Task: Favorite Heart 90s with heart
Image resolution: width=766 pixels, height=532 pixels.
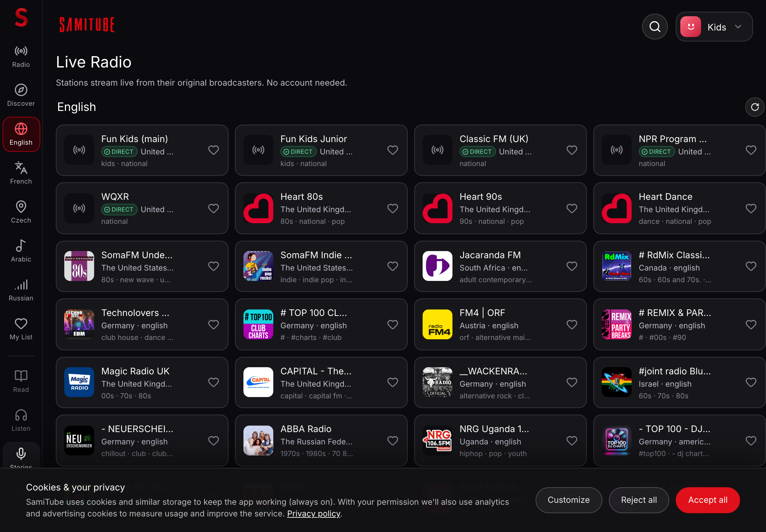Action: pos(572,208)
